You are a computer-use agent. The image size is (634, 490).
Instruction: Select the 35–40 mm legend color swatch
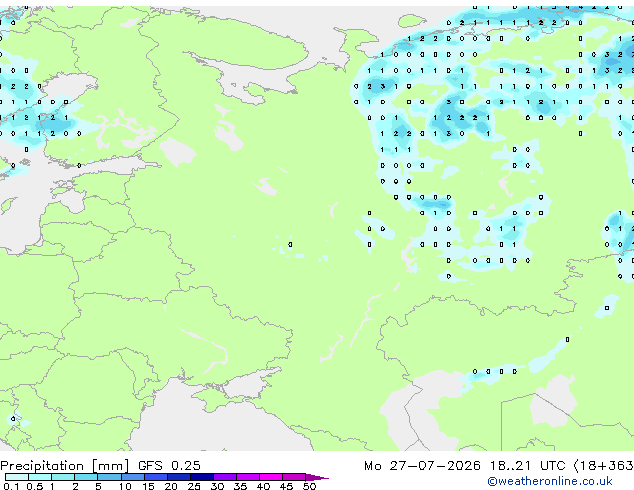(247, 477)
